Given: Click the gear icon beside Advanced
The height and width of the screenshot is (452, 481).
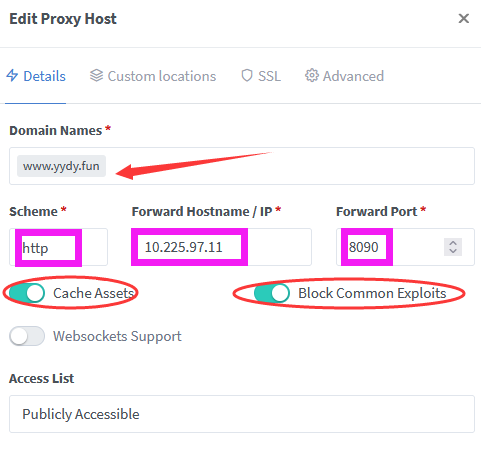Looking at the screenshot, I should [x=312, y=75].
